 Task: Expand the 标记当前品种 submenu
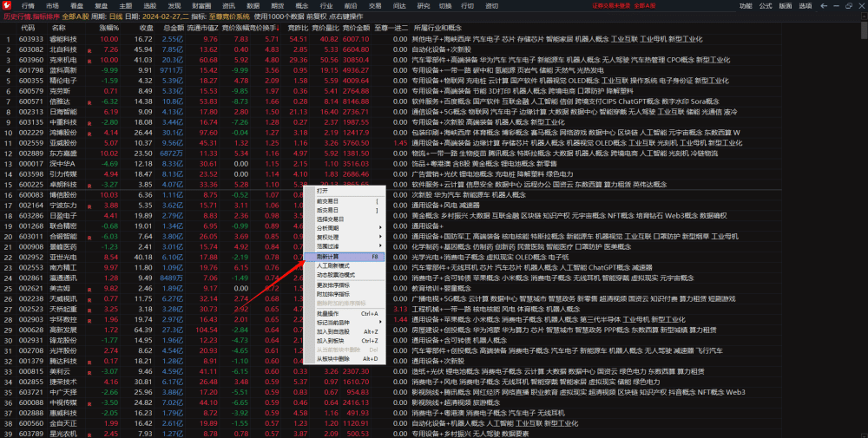click(x=345, y=323)
